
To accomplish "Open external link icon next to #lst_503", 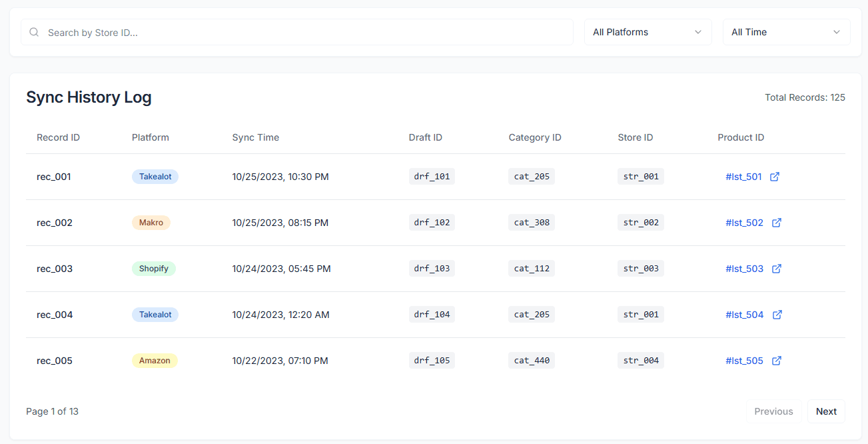I will point(777,268).
